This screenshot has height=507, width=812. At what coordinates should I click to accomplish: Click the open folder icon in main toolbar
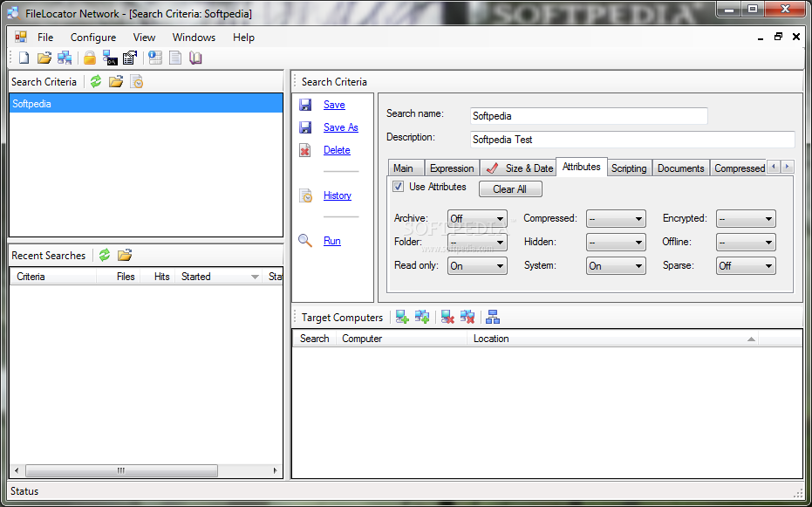tap(44, 58)
